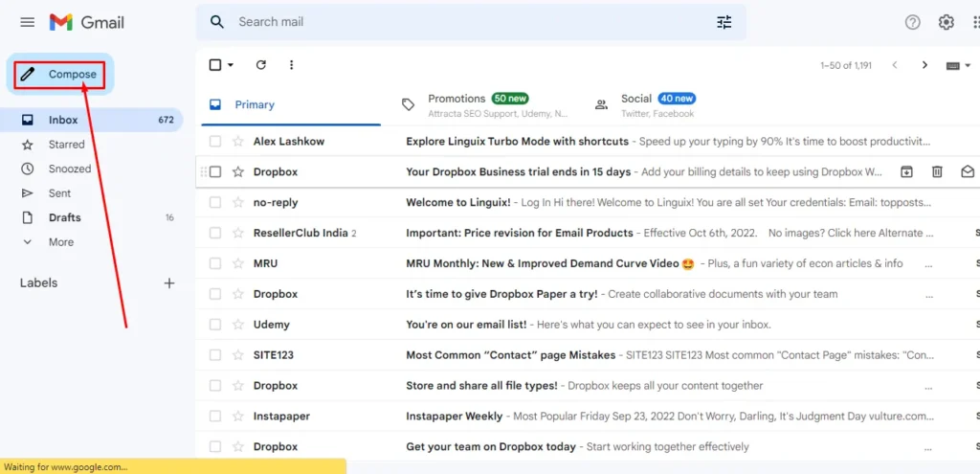Star the Dropbox Business trial email

(237, 171)
